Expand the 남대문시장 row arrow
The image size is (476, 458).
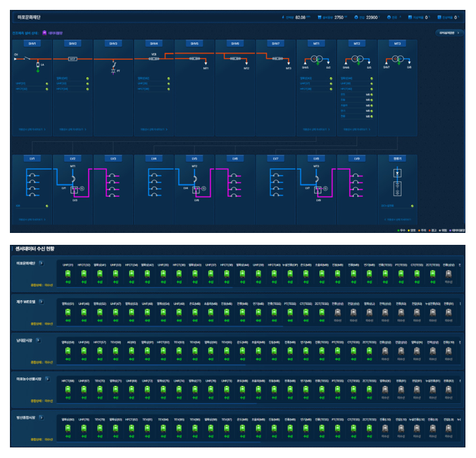coord(38,341)
